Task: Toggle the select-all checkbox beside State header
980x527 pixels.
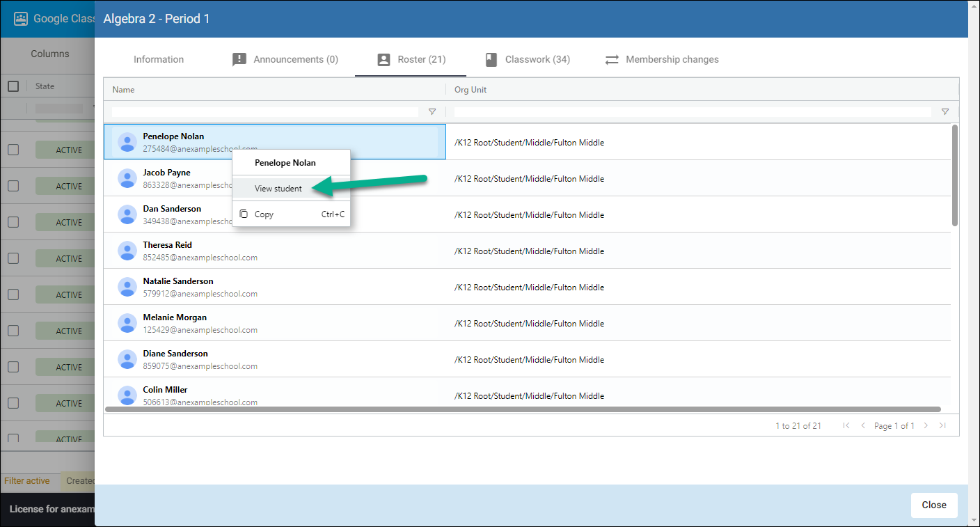Action: [13, 86]
